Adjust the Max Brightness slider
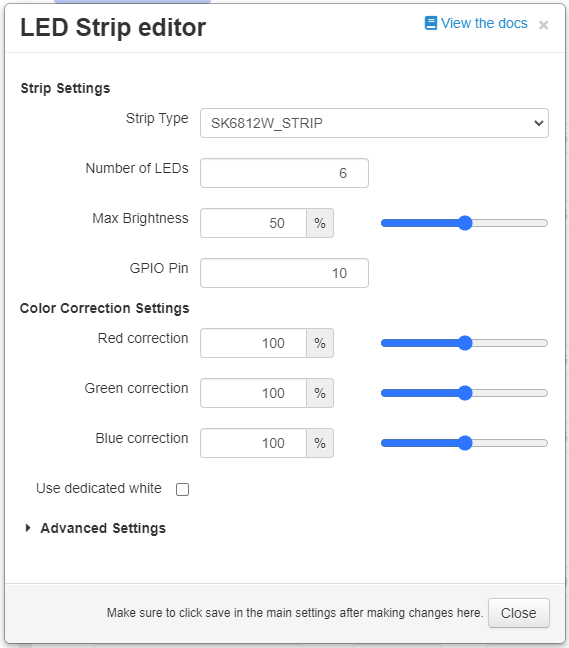This screenshot has width=569, height=648. [x=464, y=223]
